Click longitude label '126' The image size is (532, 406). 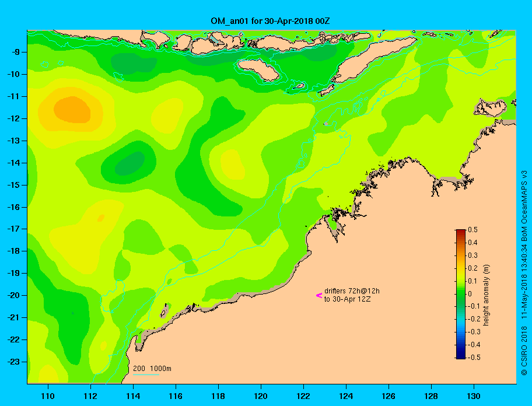point(388,396)
